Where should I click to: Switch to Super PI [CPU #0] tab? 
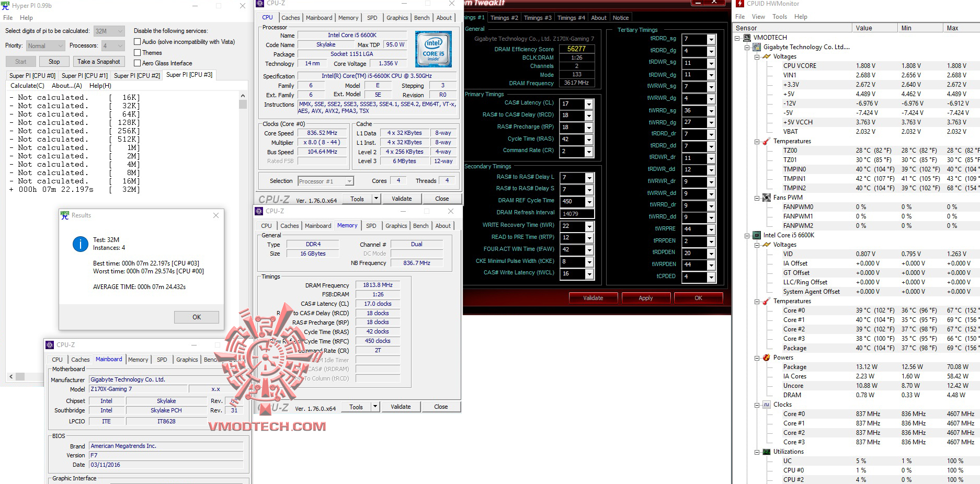pyautogui.click(x=32, y=76)
